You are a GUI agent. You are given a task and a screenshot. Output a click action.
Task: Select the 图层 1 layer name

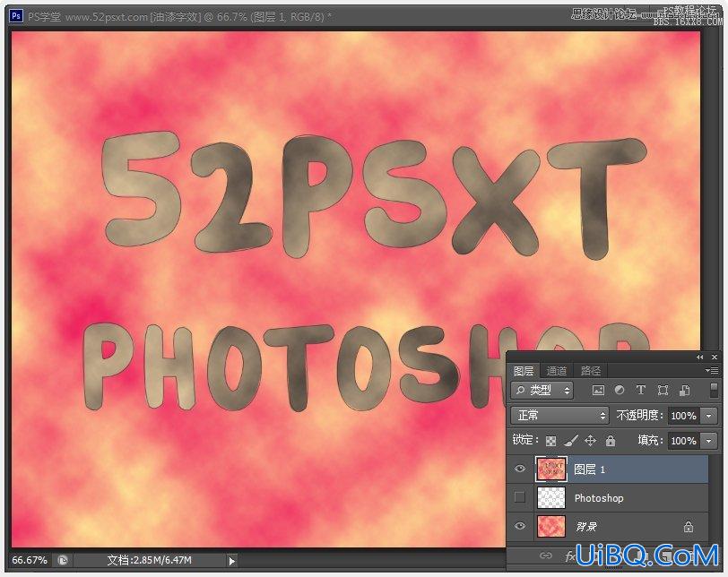click(590, 469)
